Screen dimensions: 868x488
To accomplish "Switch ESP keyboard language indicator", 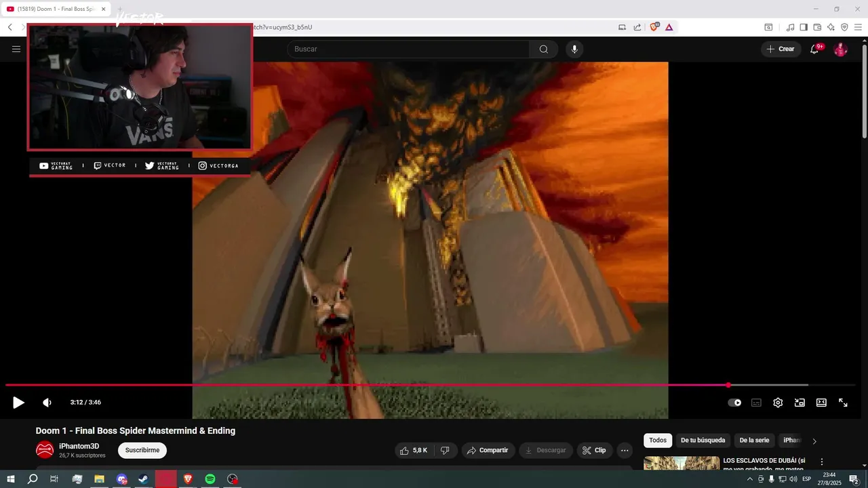I will click(807, 479).
